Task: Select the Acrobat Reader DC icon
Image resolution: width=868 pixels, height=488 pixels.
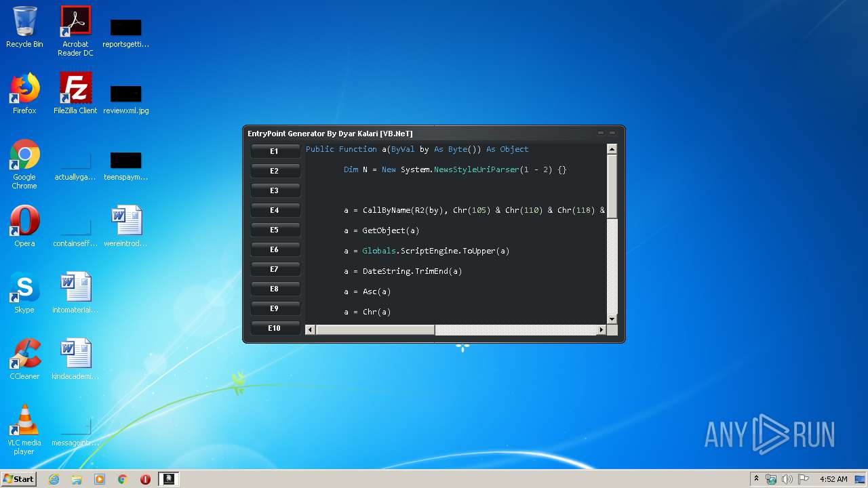Action: coord(75,31)
